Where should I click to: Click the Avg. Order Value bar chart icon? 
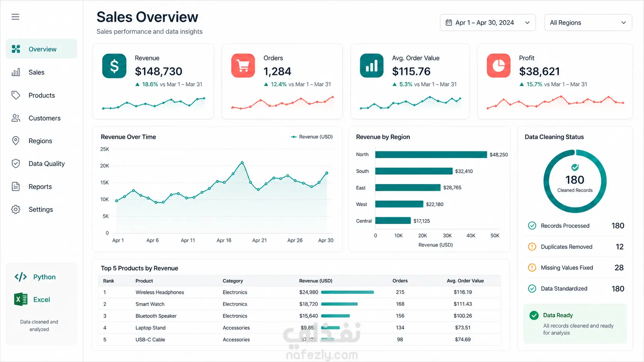coord(372,66)
